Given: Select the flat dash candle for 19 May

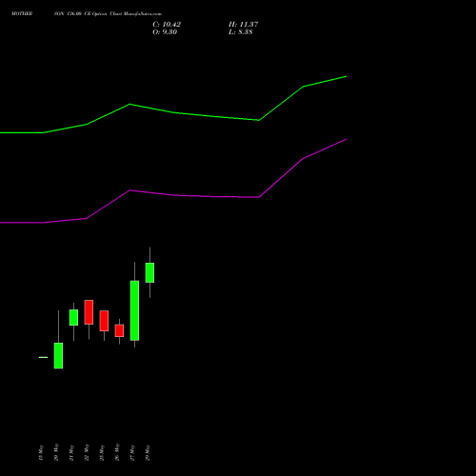Looking at the screenshot, I should click(43, 357).
